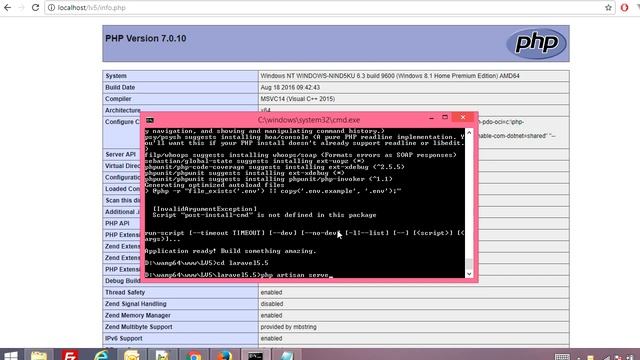This screenshot has height=360, width=640.
Task: Click the 'Zend Memory Manager' label
Action: coord(138,315)
